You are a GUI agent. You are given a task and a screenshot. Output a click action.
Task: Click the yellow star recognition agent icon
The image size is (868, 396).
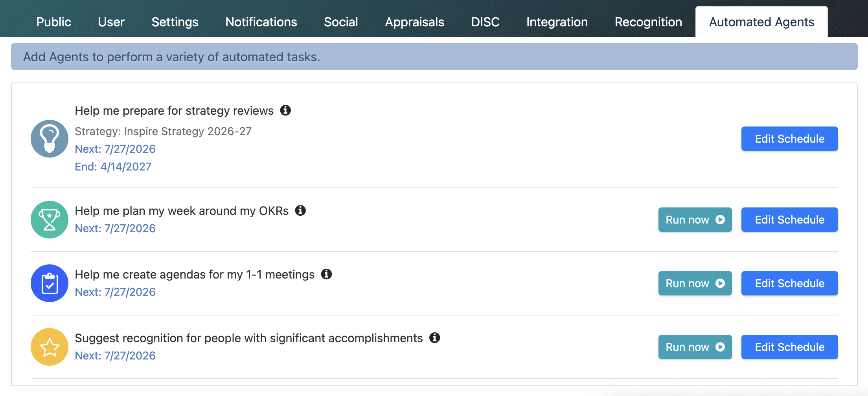50,347
